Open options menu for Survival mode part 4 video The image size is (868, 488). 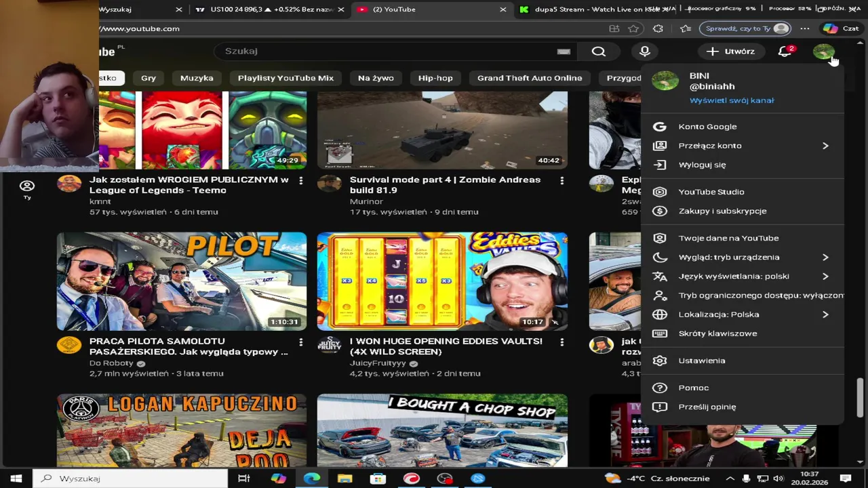pos(561,180)
